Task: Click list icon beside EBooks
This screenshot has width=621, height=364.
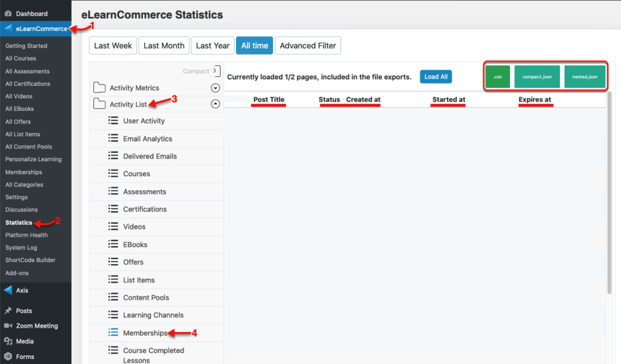Action: (113, 244)
